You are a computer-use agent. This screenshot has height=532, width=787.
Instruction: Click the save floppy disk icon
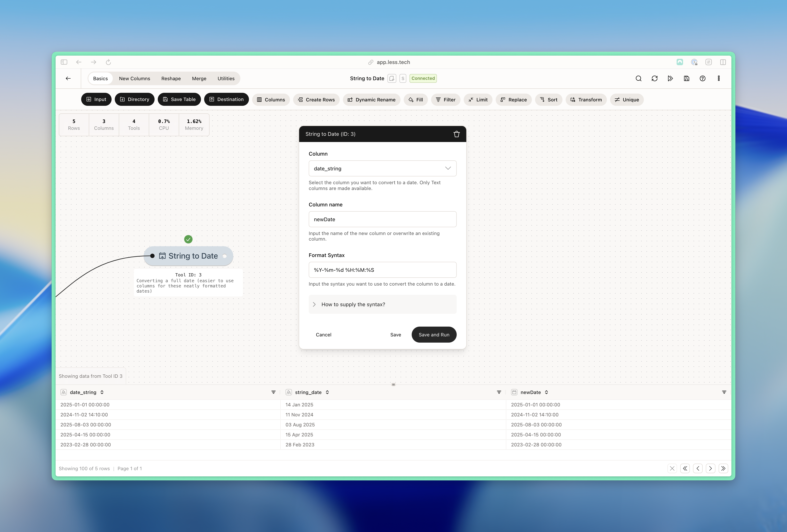(686, 79)
